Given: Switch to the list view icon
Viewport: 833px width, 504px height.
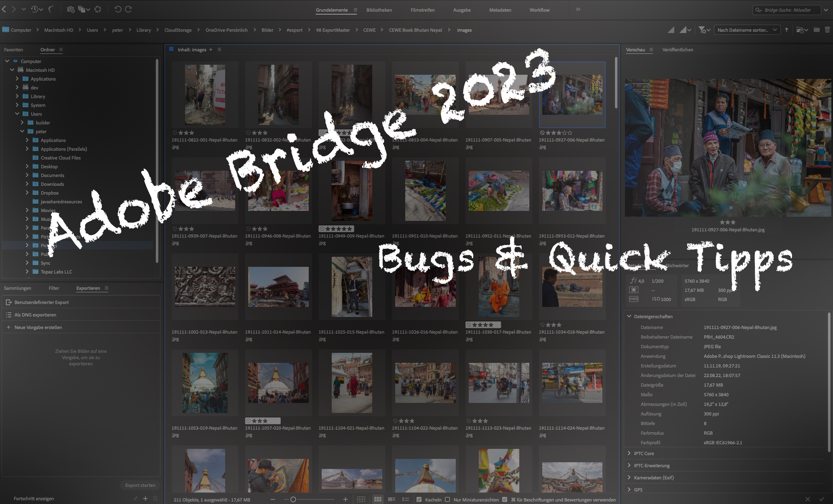Looking at the screenshot, I should tap(405, 499).
